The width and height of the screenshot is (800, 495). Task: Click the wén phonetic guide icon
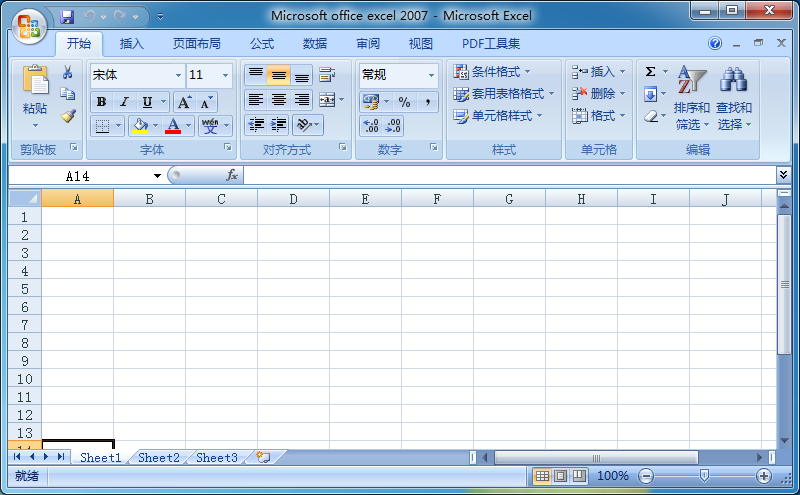[210, 126]
